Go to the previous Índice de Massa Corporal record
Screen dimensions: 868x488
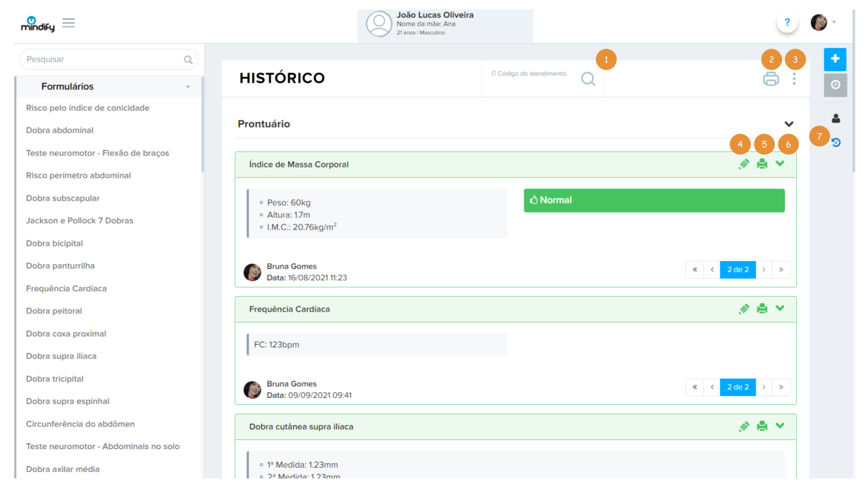pyautogui.click(x=712, y=270)
